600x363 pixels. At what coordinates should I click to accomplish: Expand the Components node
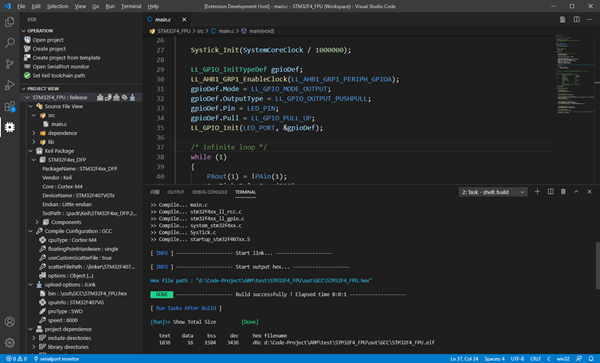pos(37,222)
